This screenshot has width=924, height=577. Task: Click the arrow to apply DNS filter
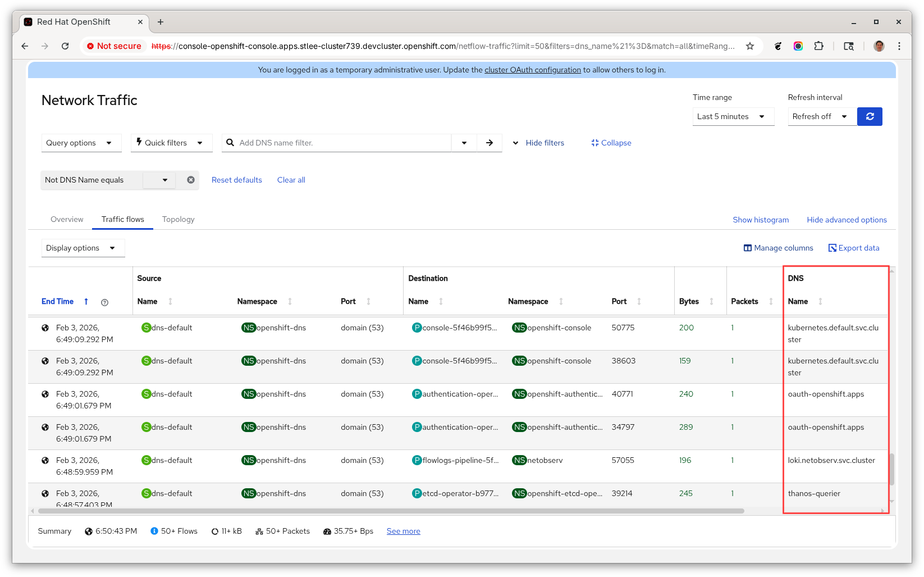click(490, 143)
